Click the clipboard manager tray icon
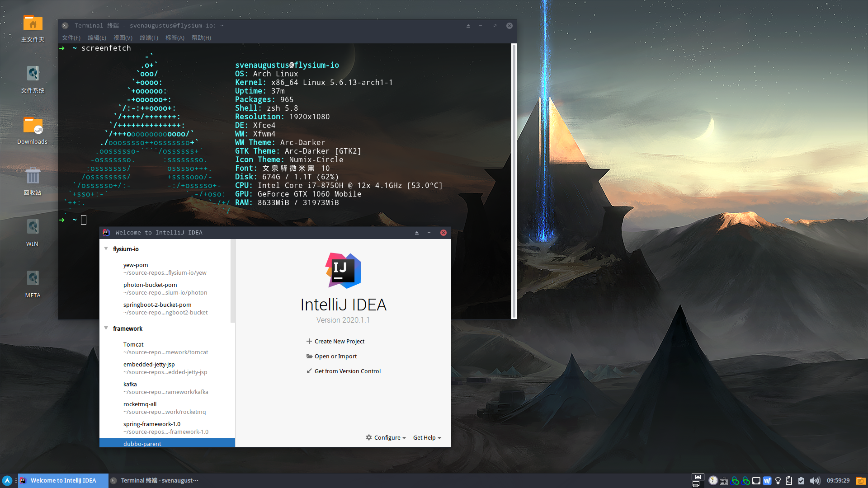Image resolution: width=868 pixels, height=488 pixels. click(789, 481)
